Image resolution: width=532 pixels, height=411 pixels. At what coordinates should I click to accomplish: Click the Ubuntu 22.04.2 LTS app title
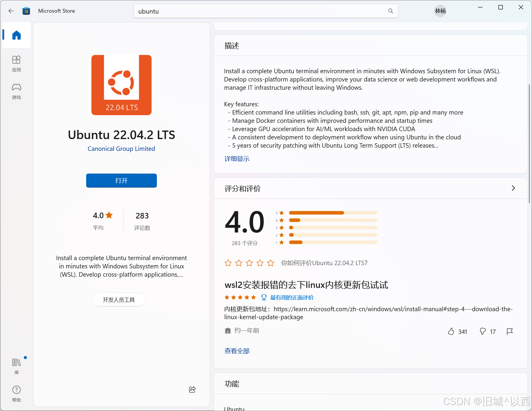121,135
